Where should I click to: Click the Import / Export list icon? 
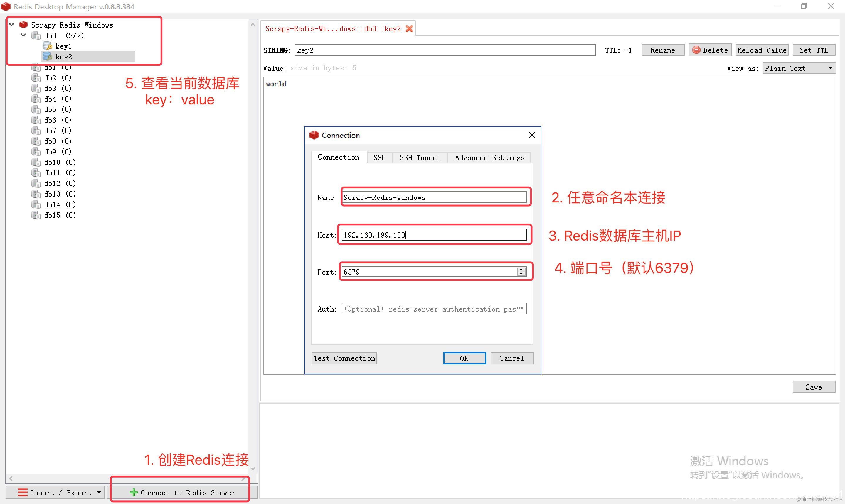click(23, 492)
